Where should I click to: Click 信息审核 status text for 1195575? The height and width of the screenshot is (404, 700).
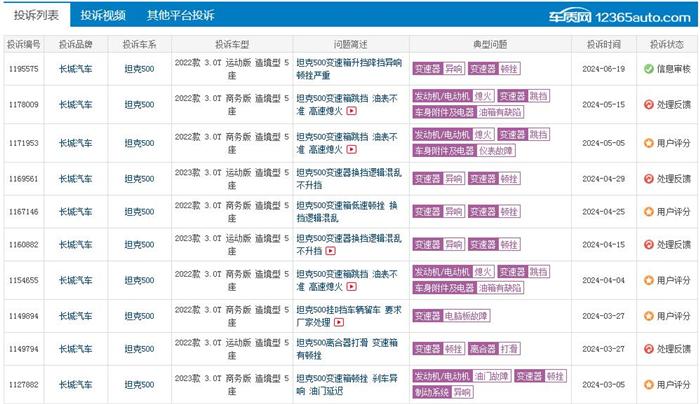674,69
